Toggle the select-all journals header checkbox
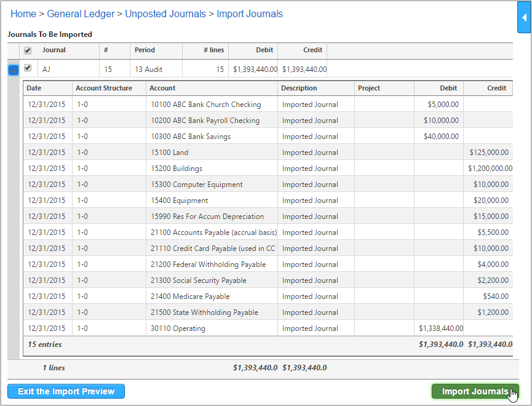This screenshot has width=532, height=406. 28,50
